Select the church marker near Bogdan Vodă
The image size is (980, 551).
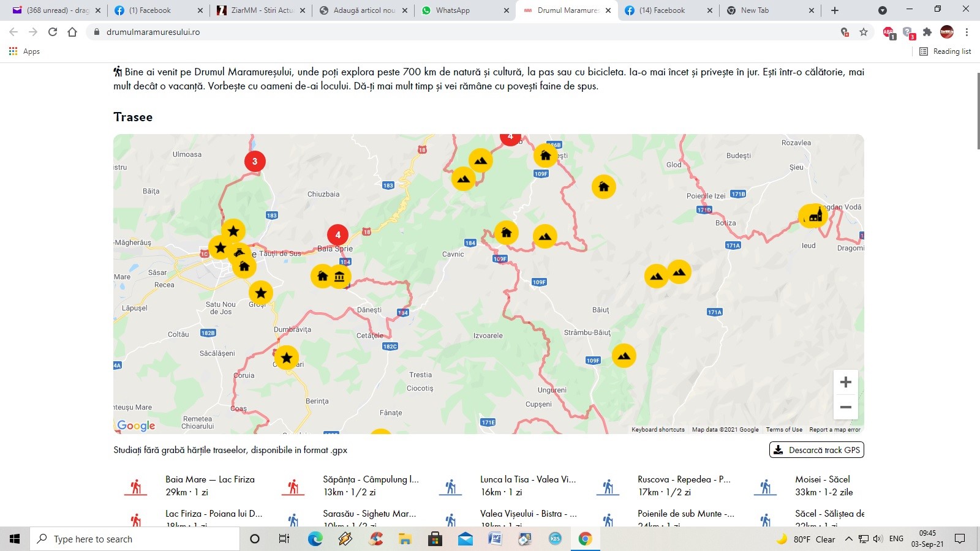pyautogui.click(x=815, y=216)
